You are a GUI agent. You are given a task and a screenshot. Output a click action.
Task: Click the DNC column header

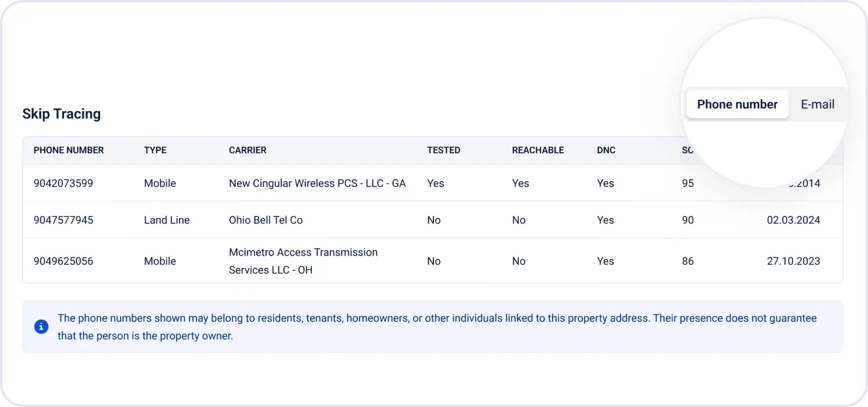click(x=606, y=150)
